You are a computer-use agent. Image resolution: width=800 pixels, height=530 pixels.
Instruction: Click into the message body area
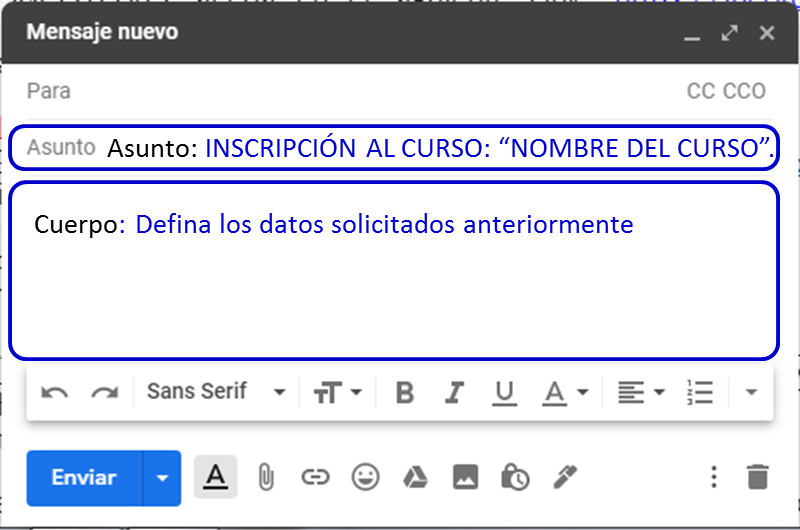(x=394, y=270)
